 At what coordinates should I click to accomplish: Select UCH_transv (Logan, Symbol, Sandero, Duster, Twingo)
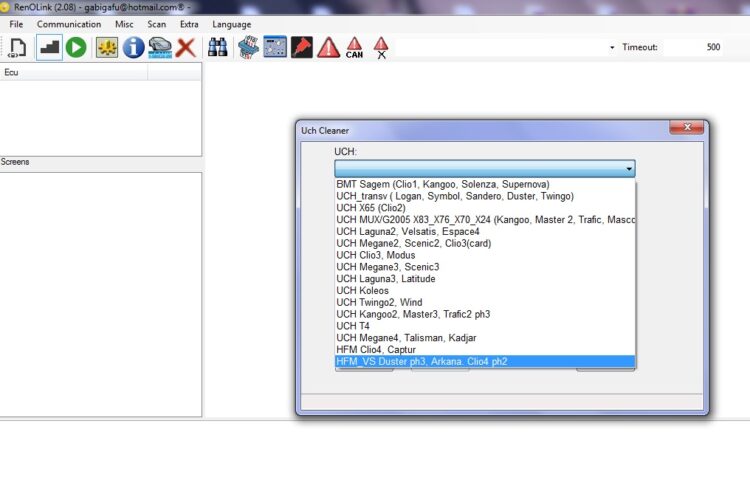click(485, 196)
